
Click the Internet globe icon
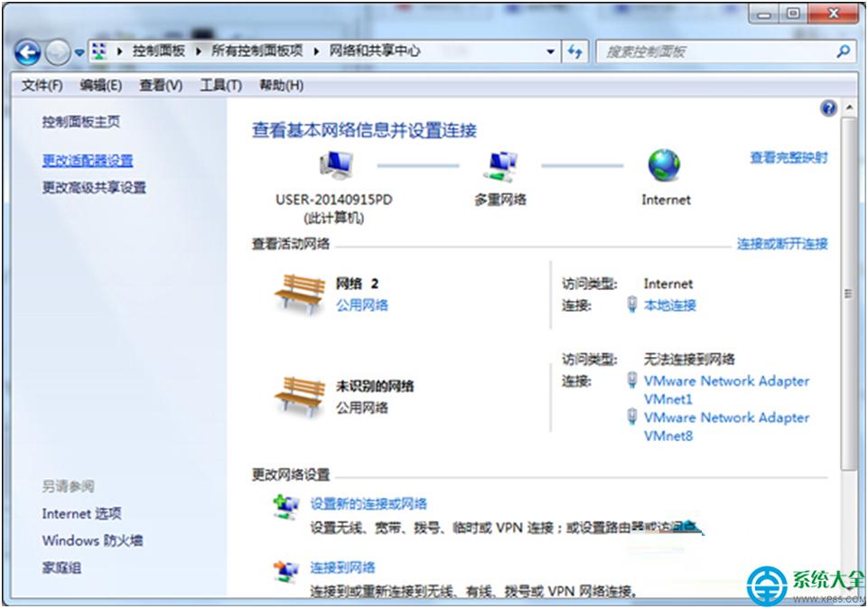click(x=664, y=167)
